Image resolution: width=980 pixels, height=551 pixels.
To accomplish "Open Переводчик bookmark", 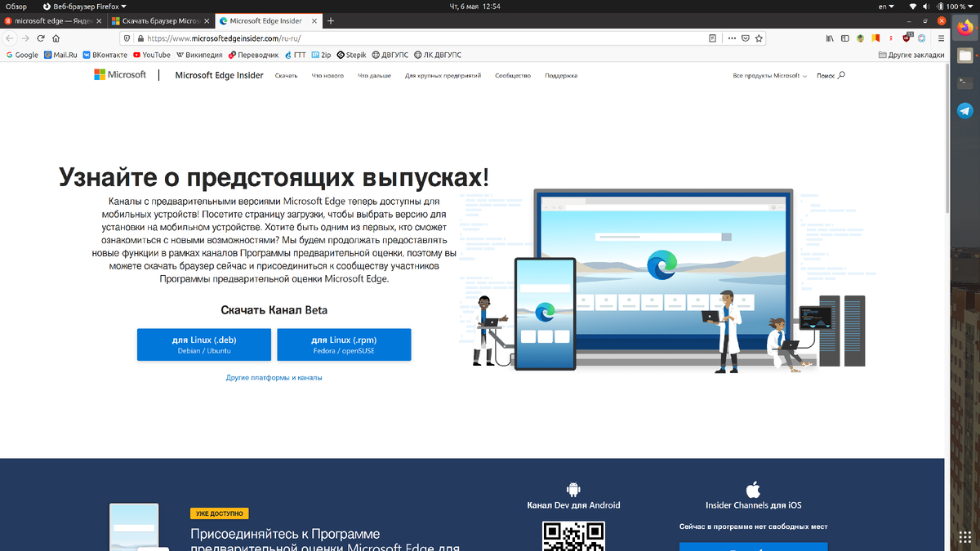I will [253, 55].
